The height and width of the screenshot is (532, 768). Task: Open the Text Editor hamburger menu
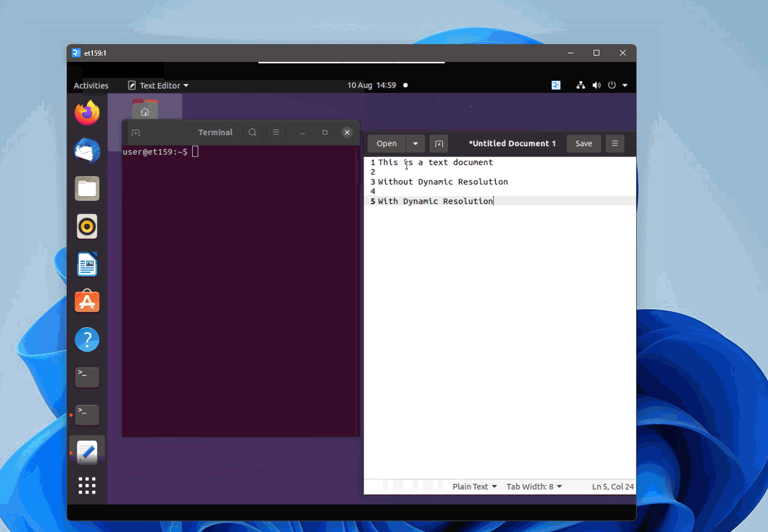tap(615, 144)
